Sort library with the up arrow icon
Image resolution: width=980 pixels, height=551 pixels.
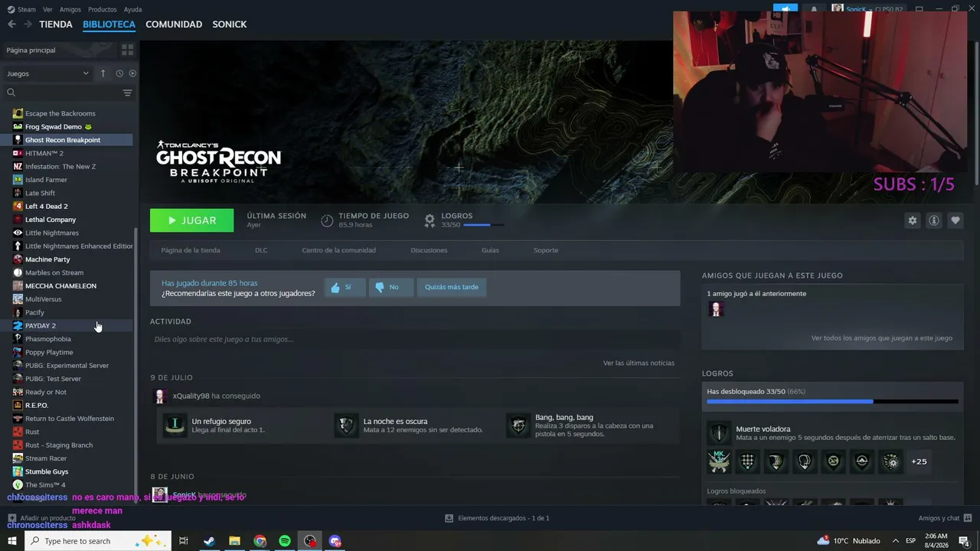pyautogui.click(x=103, y=73)
